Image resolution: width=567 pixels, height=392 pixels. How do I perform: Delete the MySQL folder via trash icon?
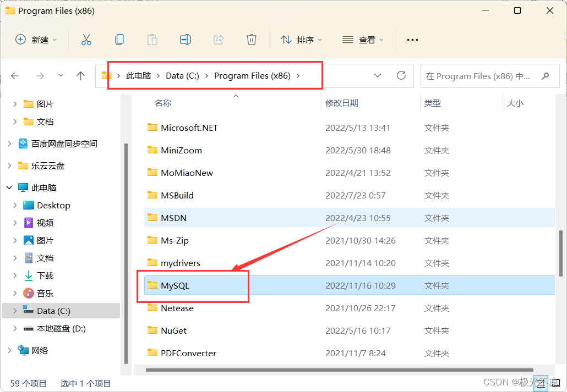pyautogui.click(x=252, y=39)
